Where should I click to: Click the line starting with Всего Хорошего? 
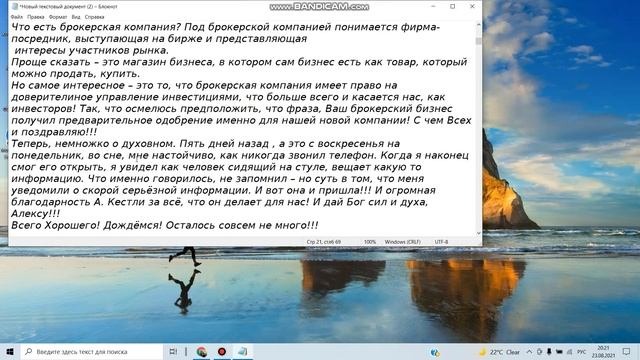tap(164, 225)
